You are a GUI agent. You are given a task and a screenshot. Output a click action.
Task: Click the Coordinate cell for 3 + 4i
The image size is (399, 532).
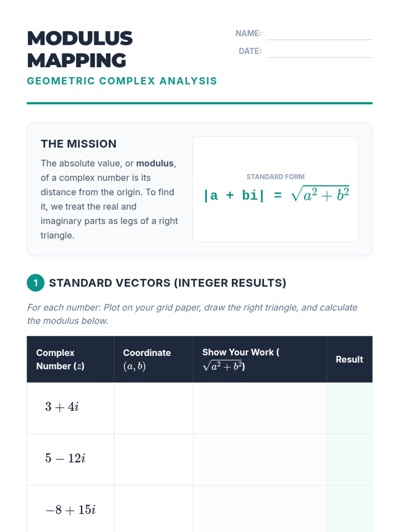point(154,408)
